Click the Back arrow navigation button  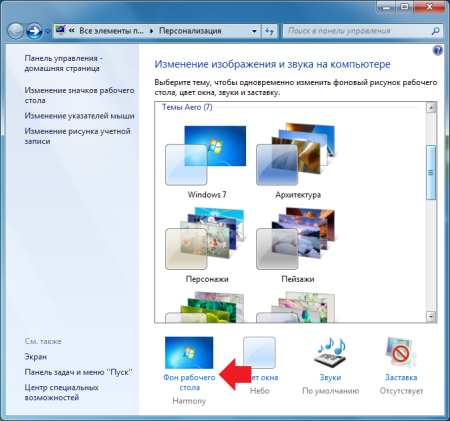point(15,31)
